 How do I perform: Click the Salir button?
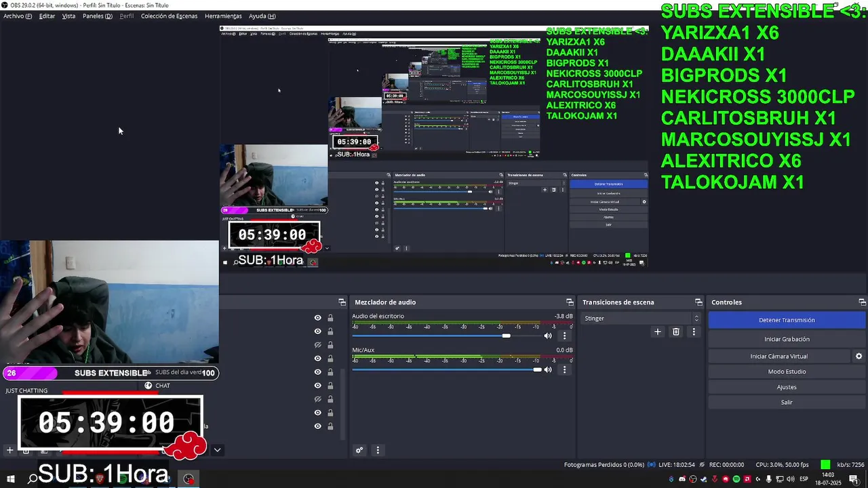(x=787, y=402)
